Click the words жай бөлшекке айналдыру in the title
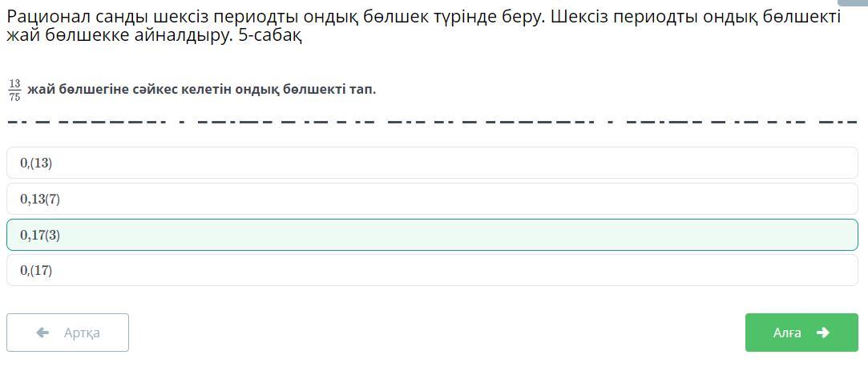The image size is (868, 387). 119,36
